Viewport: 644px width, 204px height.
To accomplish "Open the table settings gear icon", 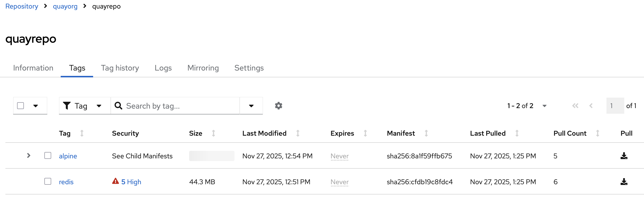I will coord(278,106).
